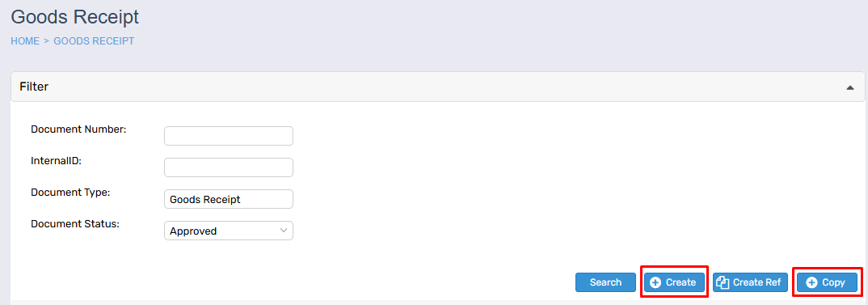Focus the Document Number text field
The image size is (868, 305).
point(229,136)
